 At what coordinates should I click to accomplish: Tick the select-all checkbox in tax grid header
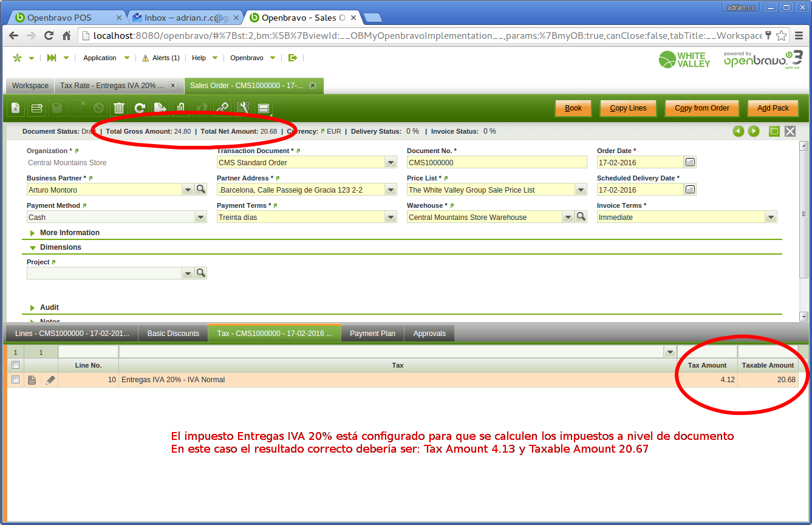[16, 365]
